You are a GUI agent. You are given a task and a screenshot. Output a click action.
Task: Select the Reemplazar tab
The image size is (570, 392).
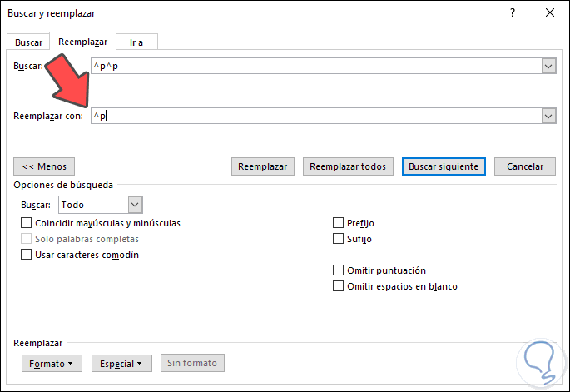(83, 42)
